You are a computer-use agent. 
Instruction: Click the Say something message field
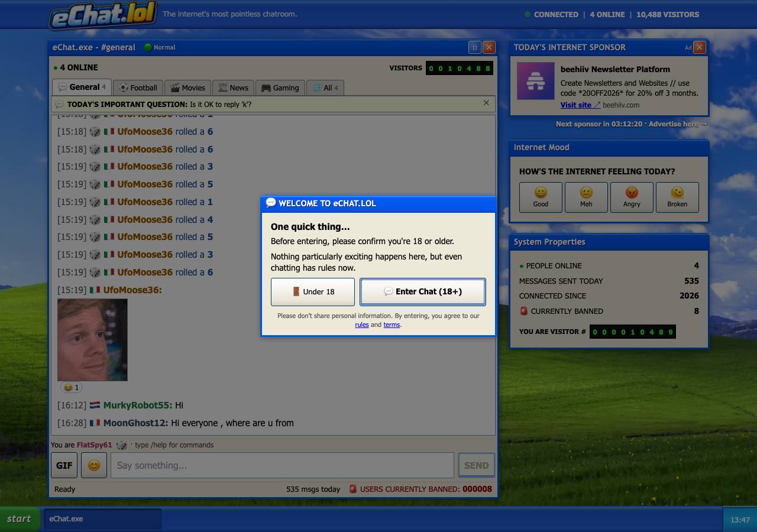[x=282, y=465]
